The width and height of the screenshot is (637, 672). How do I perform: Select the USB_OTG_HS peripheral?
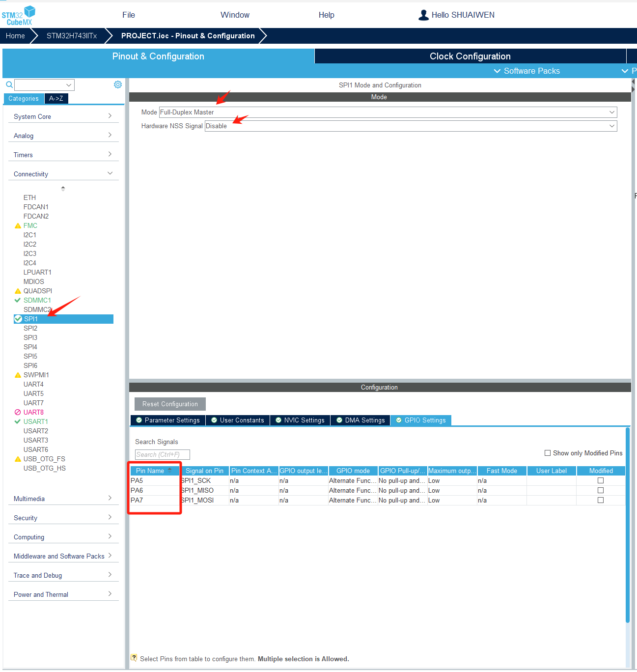click(45, 468)
